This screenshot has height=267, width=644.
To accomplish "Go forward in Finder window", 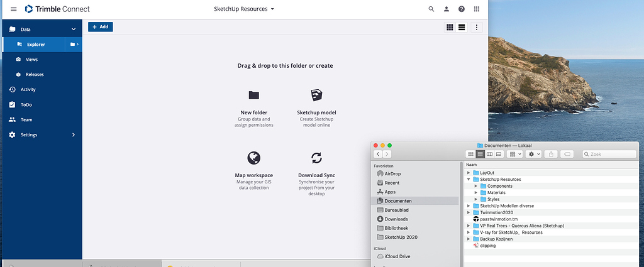I will [x=387, y=154].
